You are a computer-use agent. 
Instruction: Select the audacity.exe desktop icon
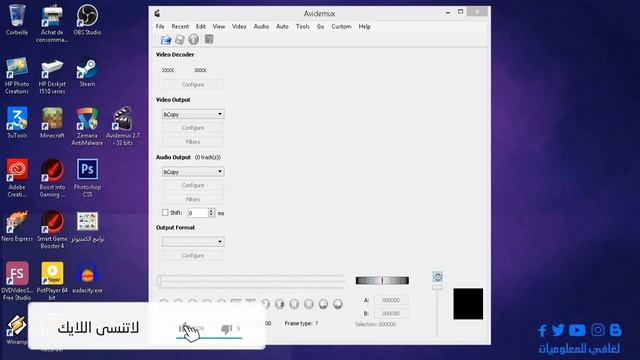click(87, 278)
